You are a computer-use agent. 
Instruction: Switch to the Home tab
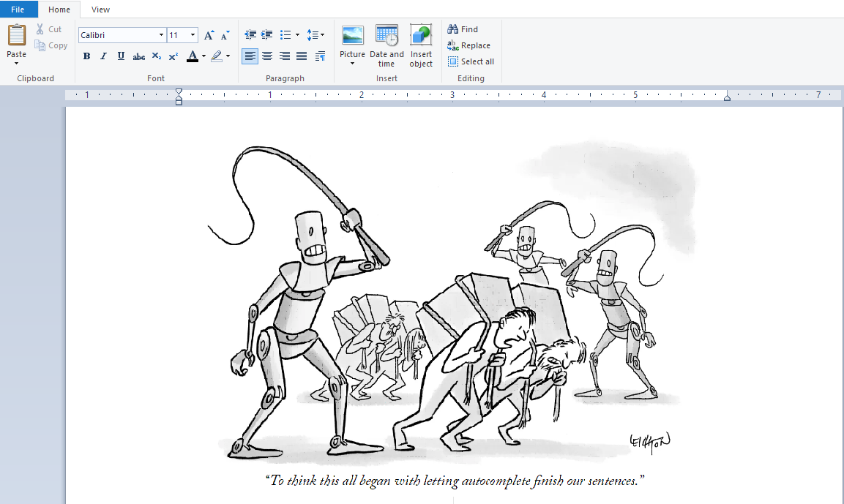[59, 10]
